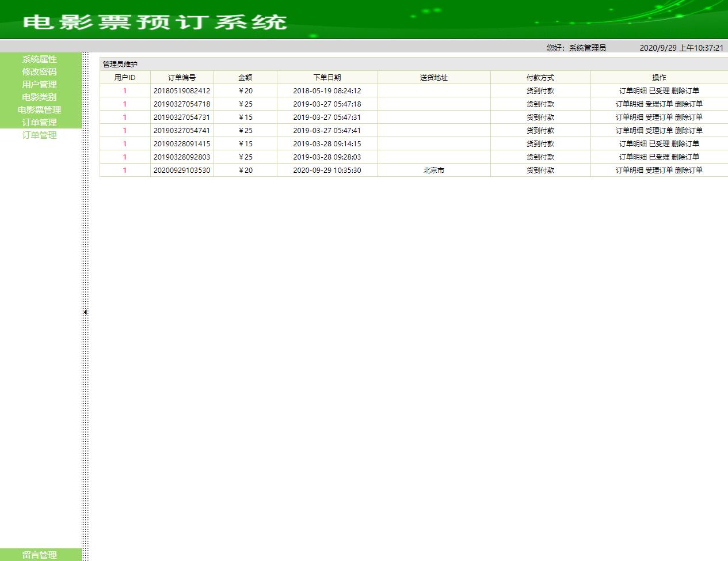Screen dimensions: 728x561
Task: Click the 管理员维护 panel title
Action: coord(120,65)
